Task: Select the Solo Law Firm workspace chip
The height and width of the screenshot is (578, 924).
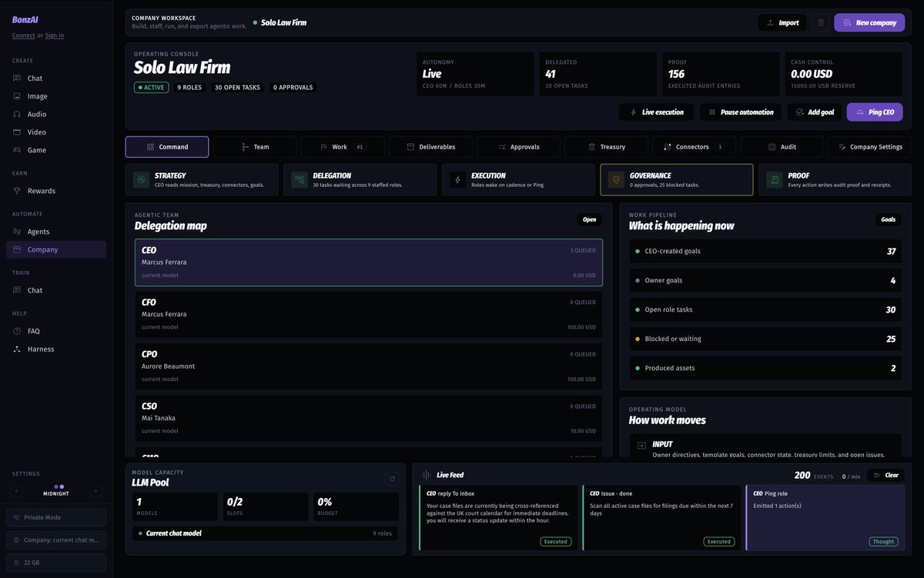Action: click(280, 23)
